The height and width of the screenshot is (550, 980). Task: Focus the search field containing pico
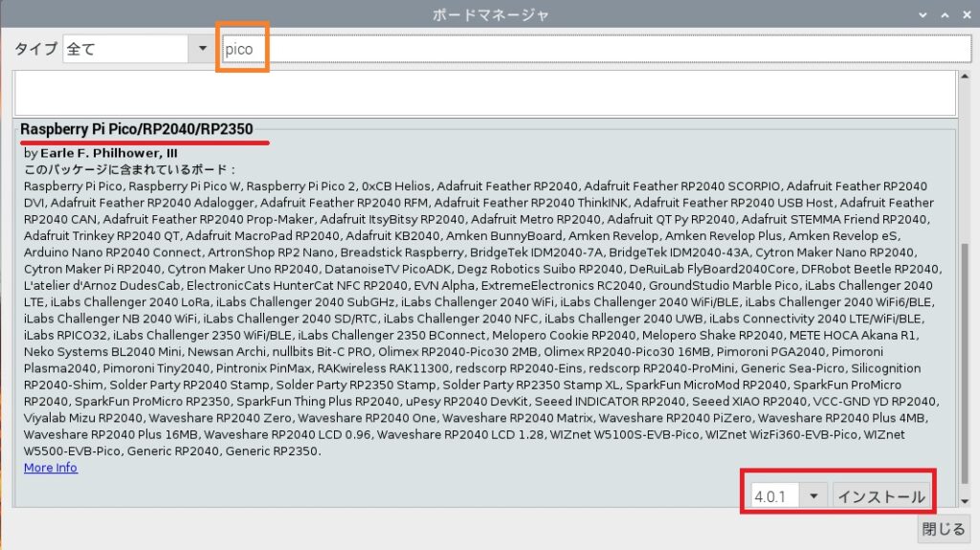[593, 49]
